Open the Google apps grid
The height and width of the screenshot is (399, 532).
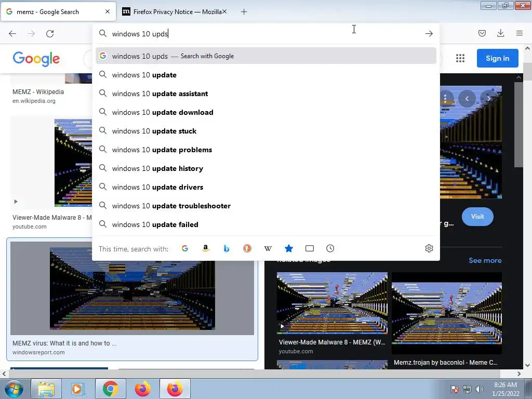[x=460, y=58]
